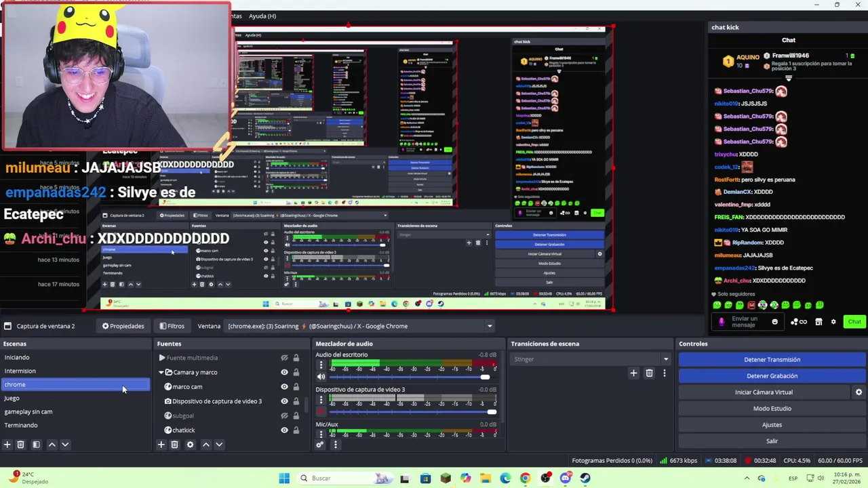
Task: Click the Salir button
Action: point(772,441)
